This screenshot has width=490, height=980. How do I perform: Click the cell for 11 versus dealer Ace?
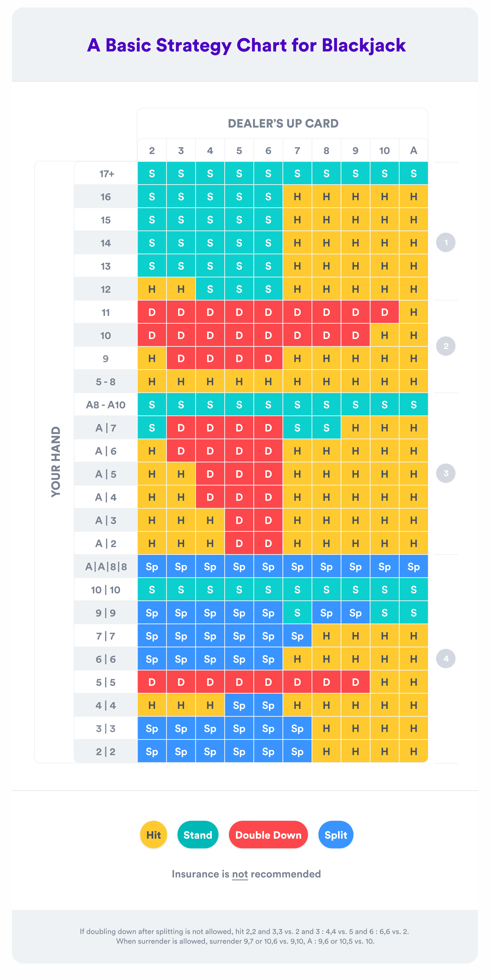click(x=414, y=312)
